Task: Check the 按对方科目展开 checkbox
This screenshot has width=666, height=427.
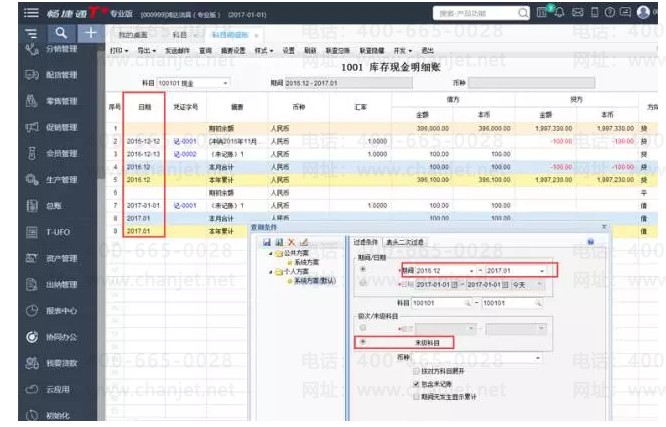Action: pos(416,371)
